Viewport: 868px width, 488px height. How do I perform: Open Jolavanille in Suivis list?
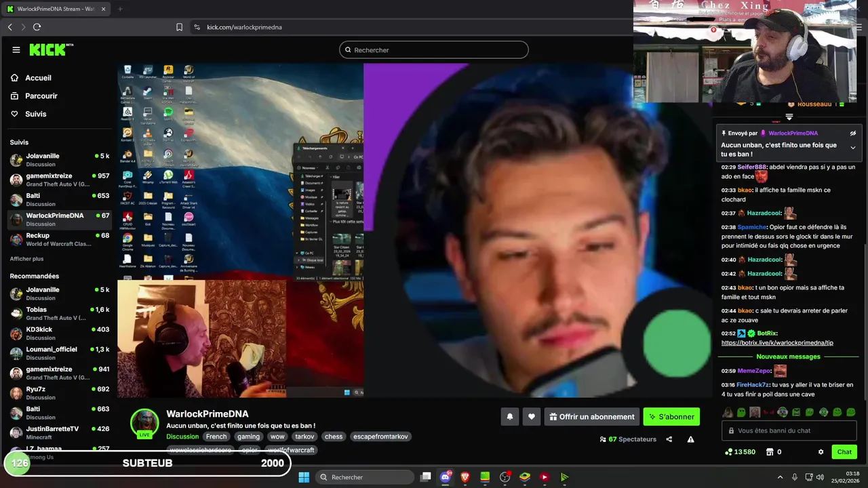click(x=59, y=160)
